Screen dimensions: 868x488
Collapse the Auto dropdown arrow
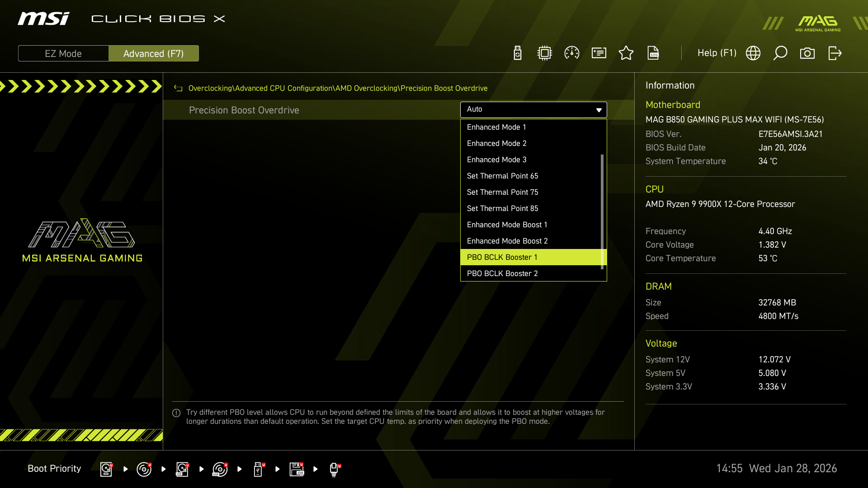click(599, 110)
